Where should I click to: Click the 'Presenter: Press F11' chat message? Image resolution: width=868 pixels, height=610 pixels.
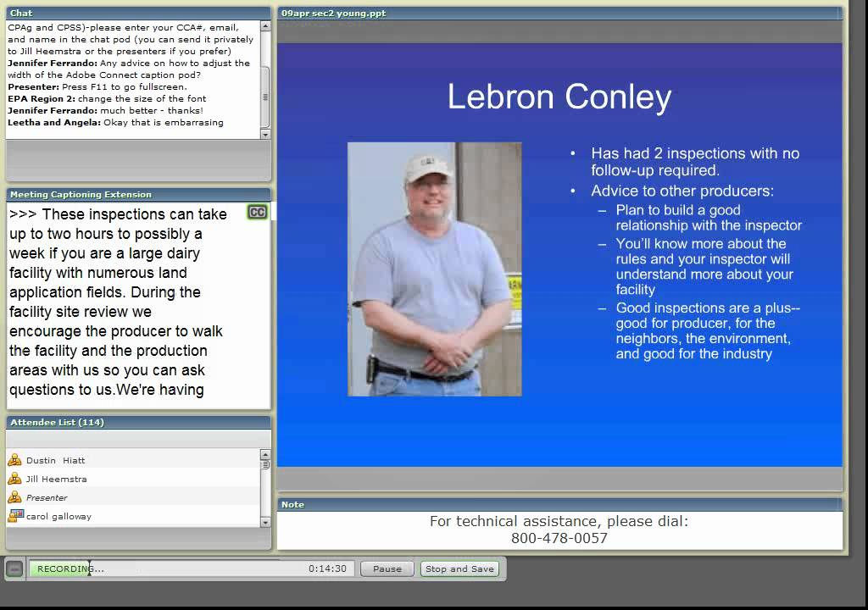97,87
